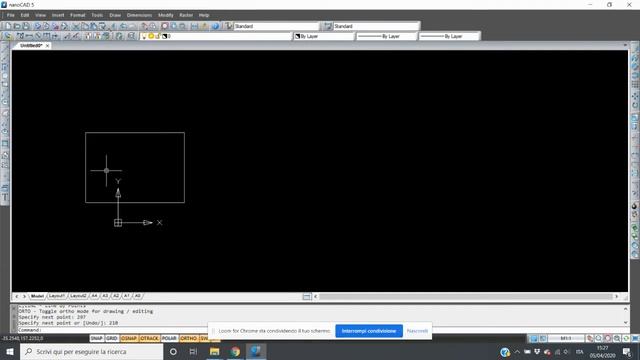Select the Circle tool in left toolbar
The width and height of the screenshot is (640, 360).
point(5,102)
